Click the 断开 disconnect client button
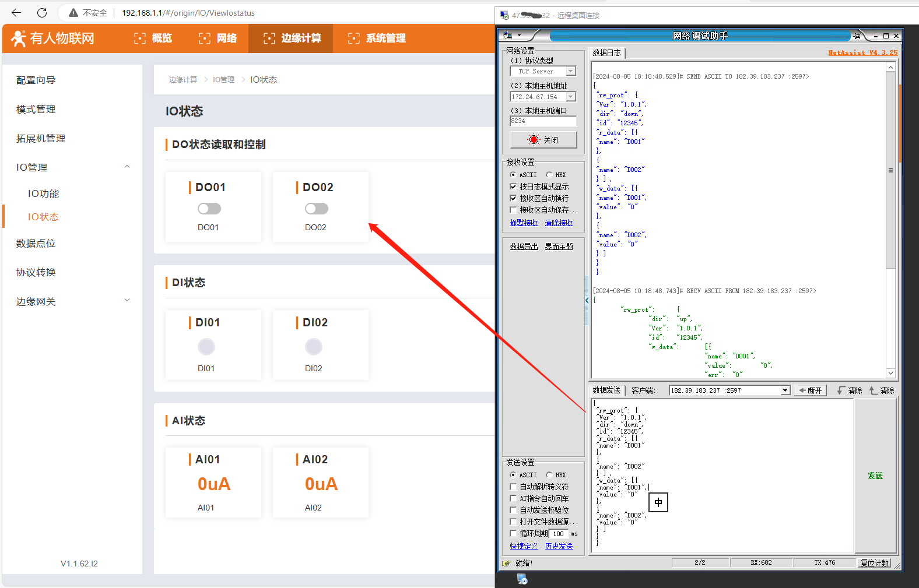The height and width of the screenshot is (588, 919). coord(809,390)
